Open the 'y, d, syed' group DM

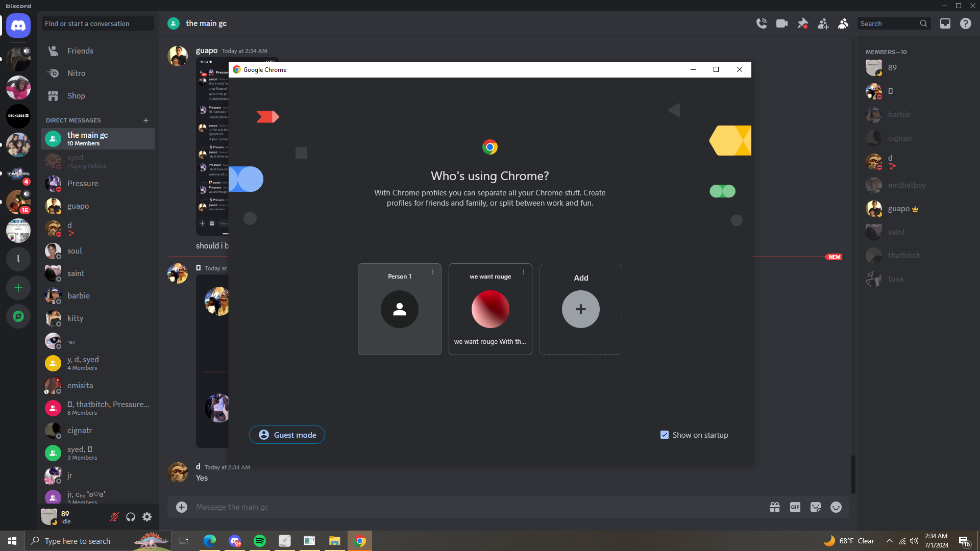(98, 363)
